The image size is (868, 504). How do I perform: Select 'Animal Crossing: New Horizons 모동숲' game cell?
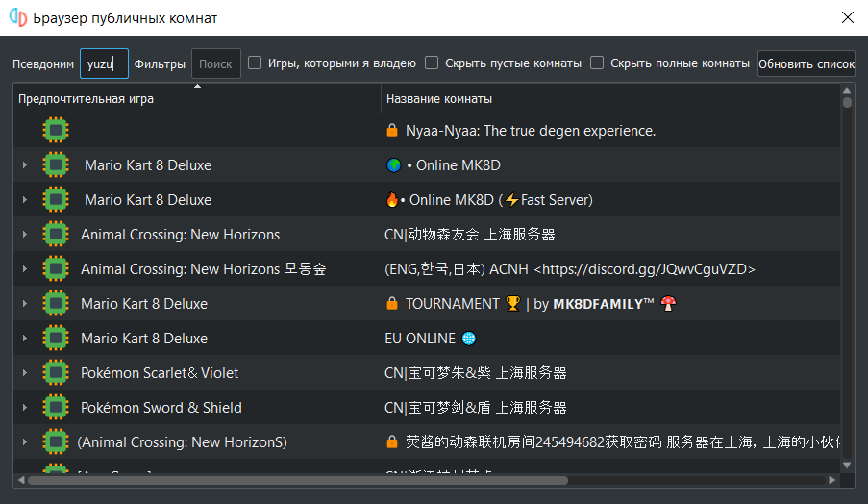tap(203, 268)
